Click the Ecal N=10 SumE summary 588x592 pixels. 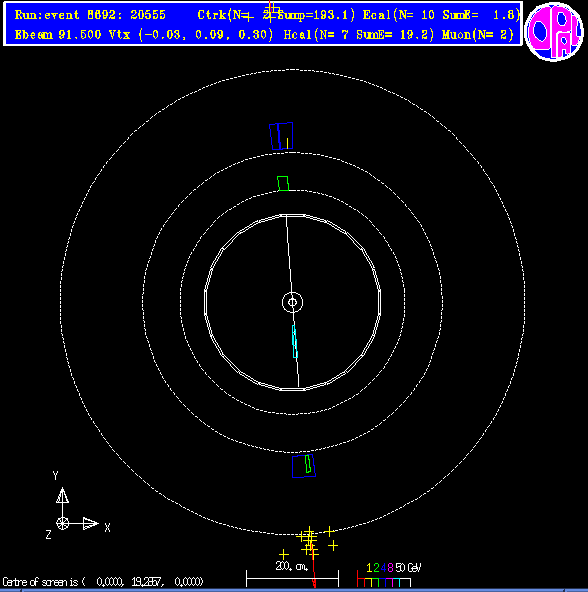point(441,15)
